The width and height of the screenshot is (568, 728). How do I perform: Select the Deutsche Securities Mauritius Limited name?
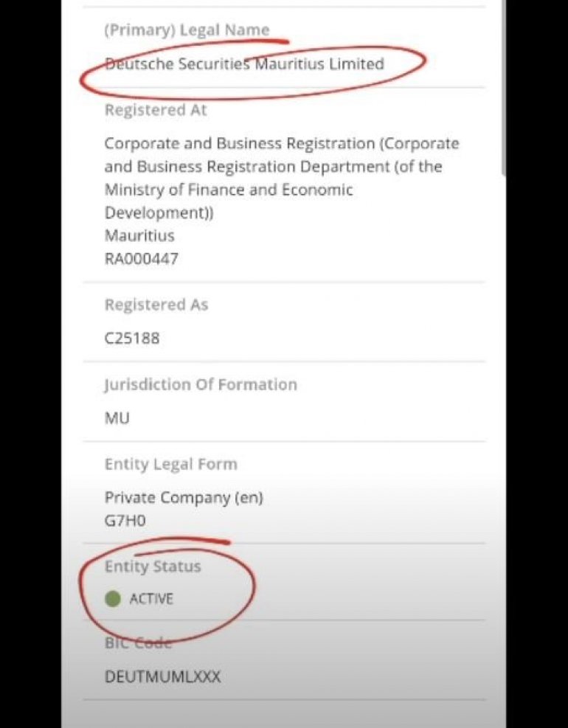[x=244, y=64]
